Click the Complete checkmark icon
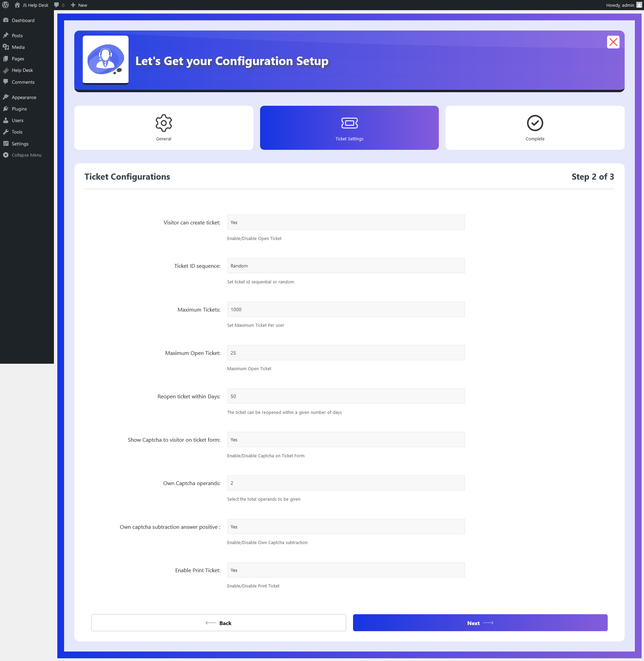The image size is (644, 661). point(535,123)
